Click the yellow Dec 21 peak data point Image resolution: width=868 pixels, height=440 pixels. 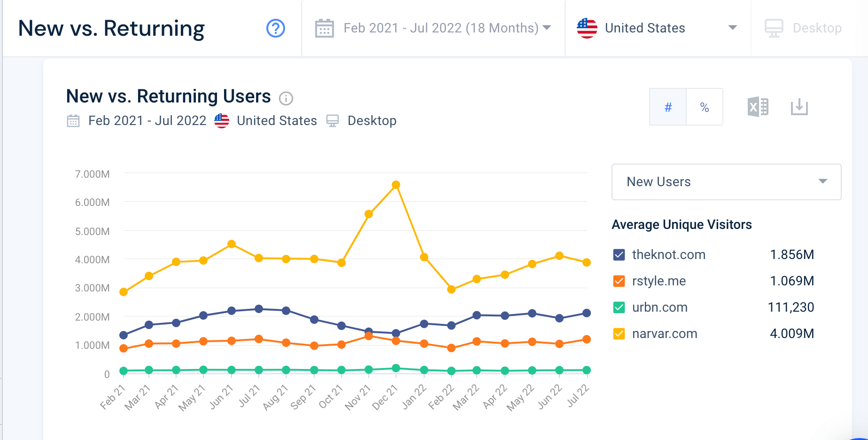coord(396,184)
